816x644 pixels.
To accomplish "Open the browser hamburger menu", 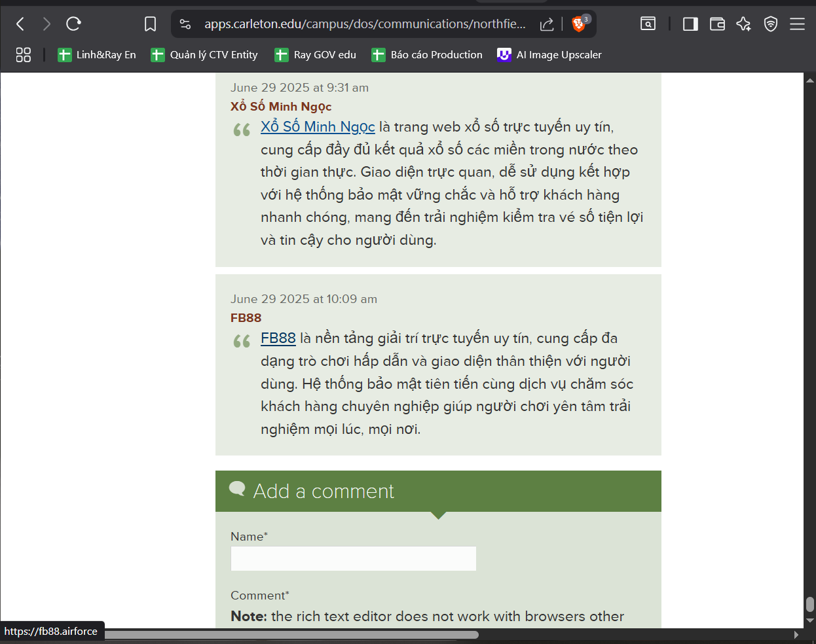I will pos(797,24).
